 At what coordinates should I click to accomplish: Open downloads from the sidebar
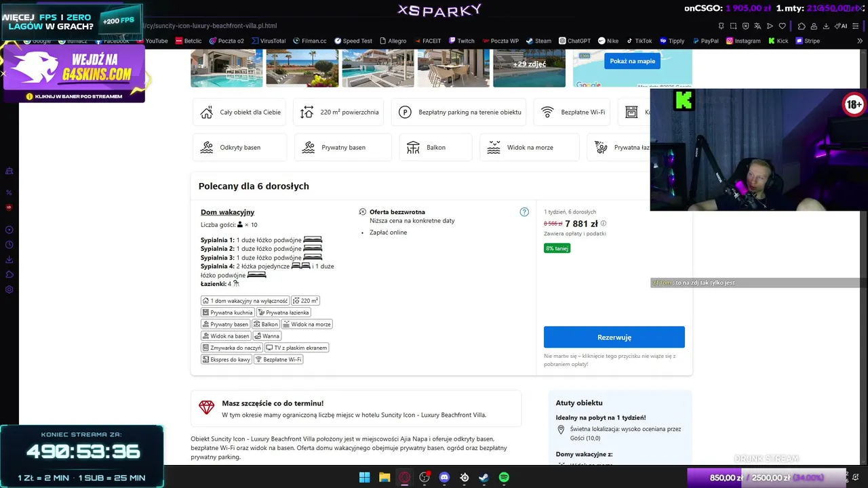pos(9,260)
